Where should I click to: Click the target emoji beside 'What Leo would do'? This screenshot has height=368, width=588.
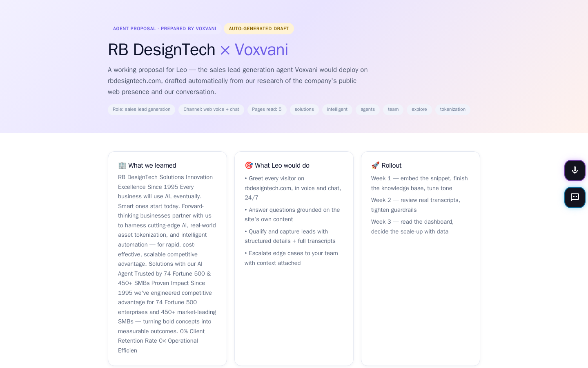(249, 166)
